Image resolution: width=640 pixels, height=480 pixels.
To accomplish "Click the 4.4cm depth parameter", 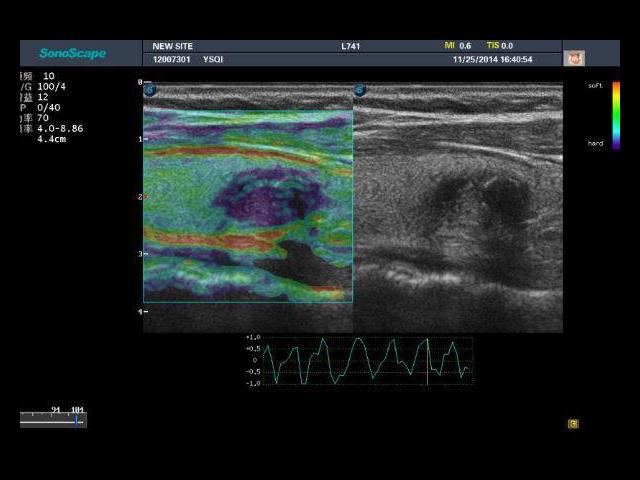I will pyautogui.click(x=52, y=139).
